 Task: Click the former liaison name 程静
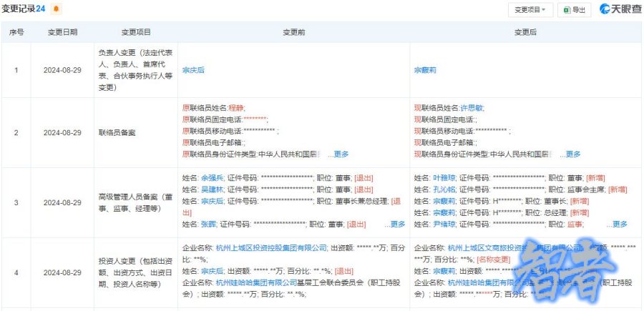236,107
